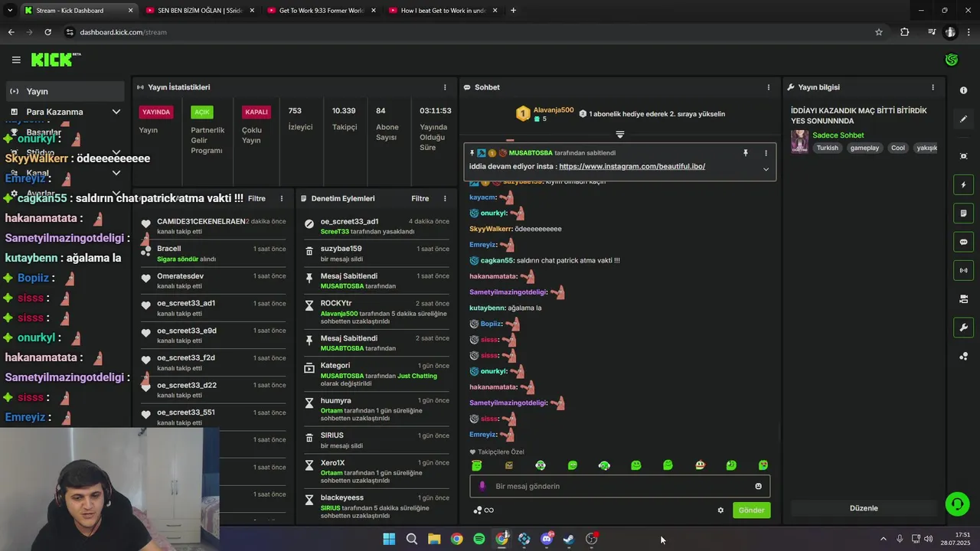
Task: Open chat settings gear icon
Action: pos(720,510)
